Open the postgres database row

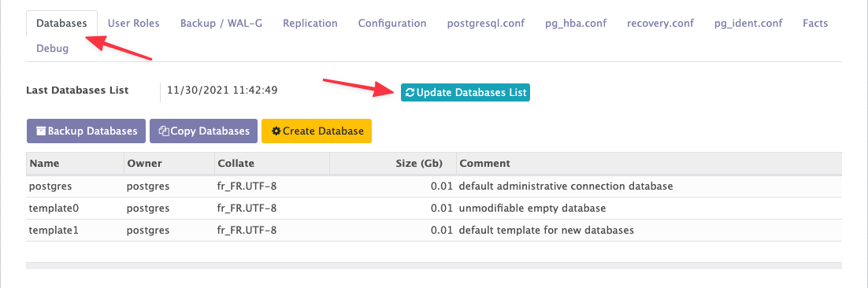coord(434,186)
